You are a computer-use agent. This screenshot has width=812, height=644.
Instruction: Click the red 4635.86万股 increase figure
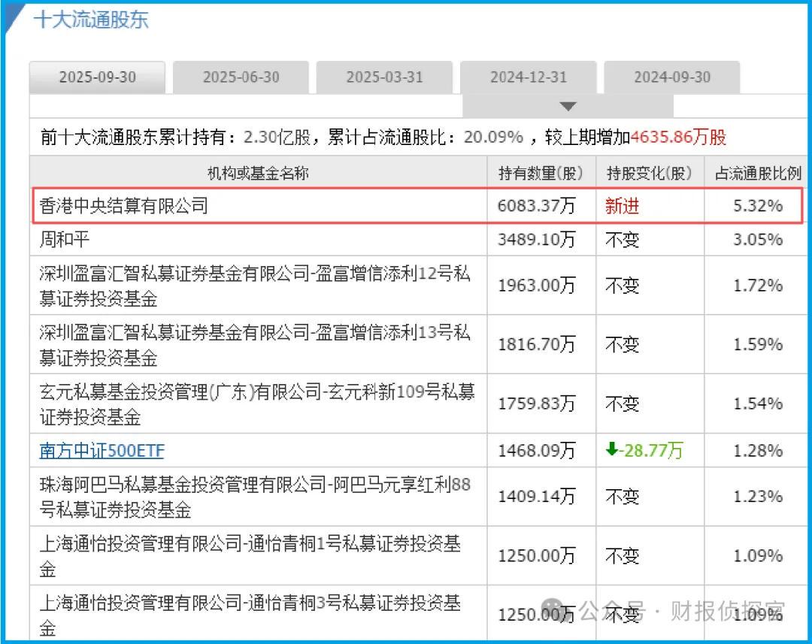coord(678,138)
